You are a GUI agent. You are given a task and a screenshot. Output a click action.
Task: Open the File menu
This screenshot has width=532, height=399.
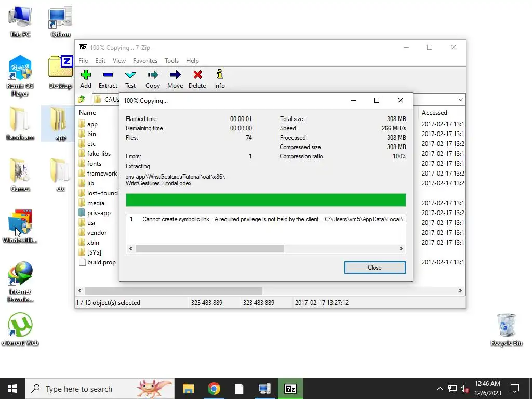83,61
